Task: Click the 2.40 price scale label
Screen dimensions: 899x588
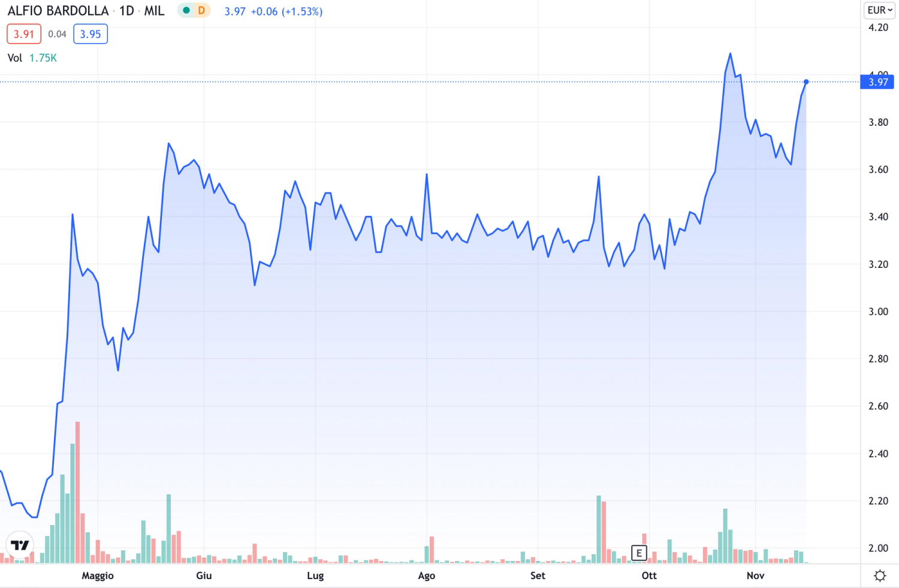Action: pyautogui.click(x=879, y=454)
